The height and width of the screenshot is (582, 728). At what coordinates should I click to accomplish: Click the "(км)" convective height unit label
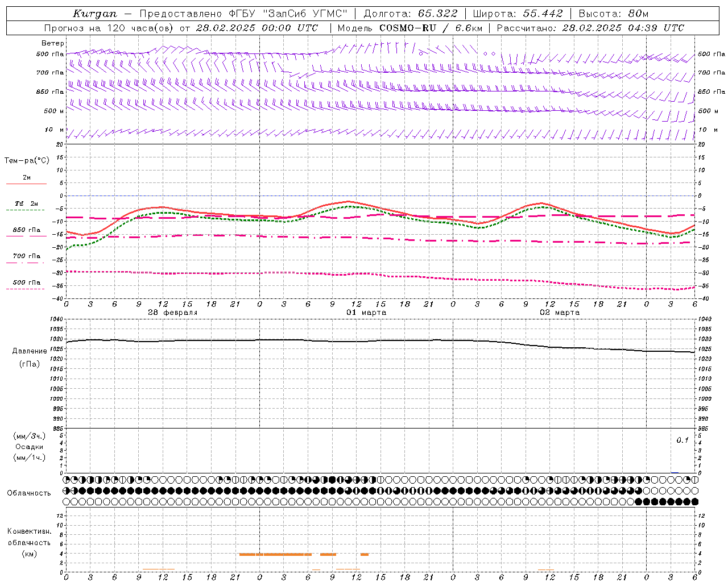(29, 554)
